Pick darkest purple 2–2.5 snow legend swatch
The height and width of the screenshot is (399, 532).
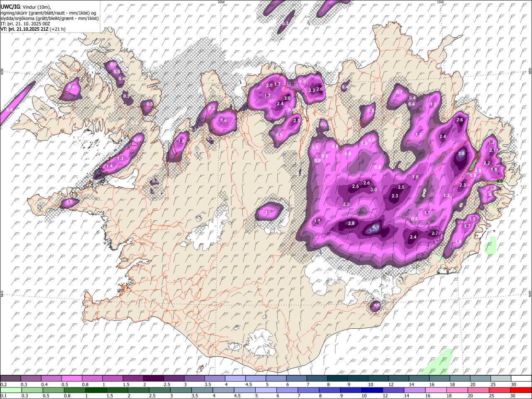[x=153, y=379]
